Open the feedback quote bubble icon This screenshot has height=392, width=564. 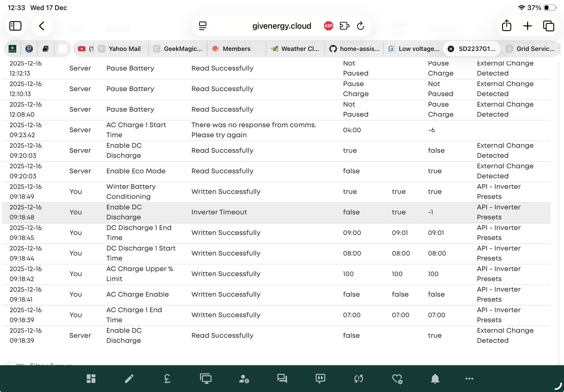point(320,378)
